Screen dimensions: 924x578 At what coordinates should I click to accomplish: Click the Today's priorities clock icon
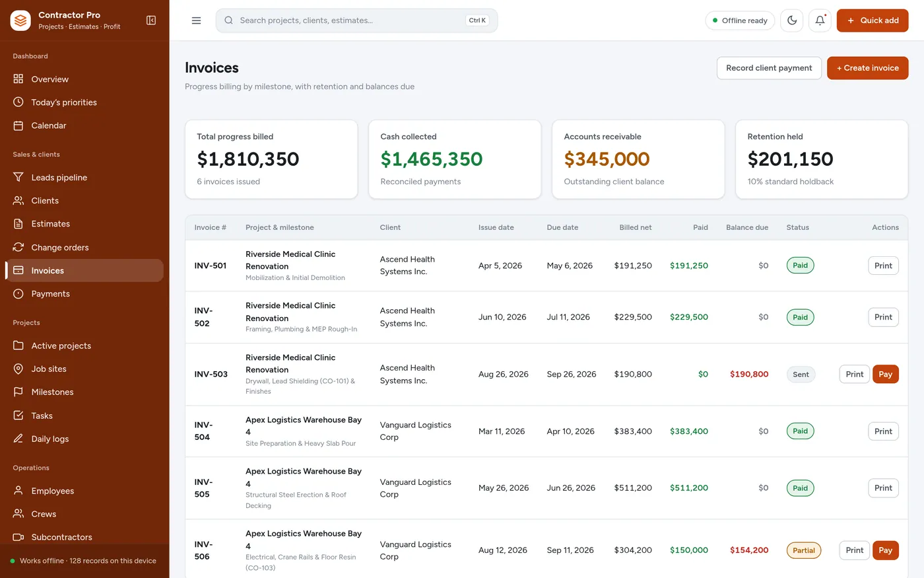pos(18,102)
